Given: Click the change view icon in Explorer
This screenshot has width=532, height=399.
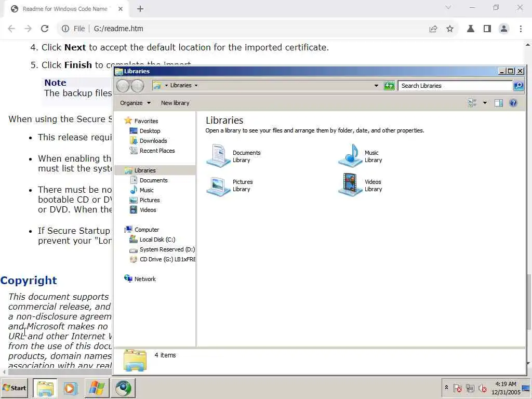Looking at the screenshot, I should pos(472,103).
